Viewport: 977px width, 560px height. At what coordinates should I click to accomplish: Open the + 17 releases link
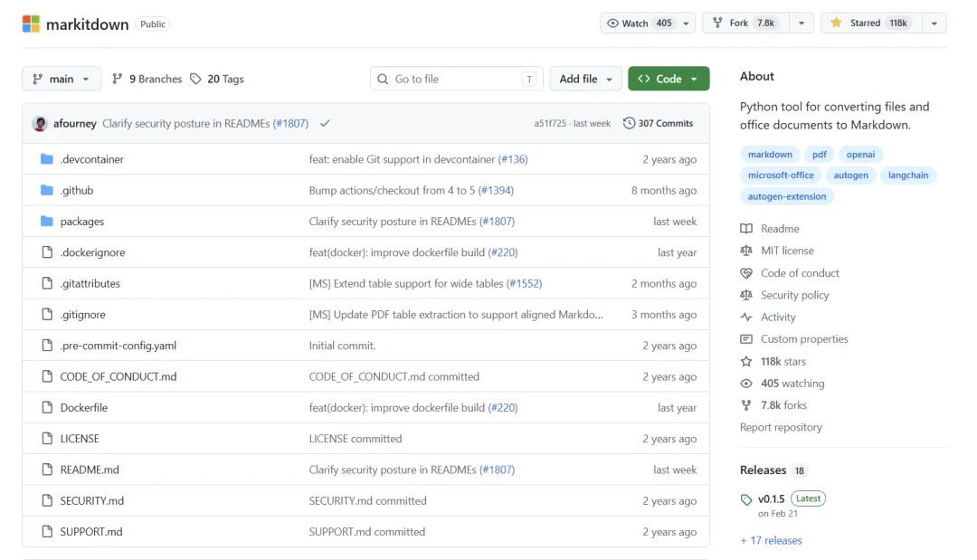(x=771, y=540)
